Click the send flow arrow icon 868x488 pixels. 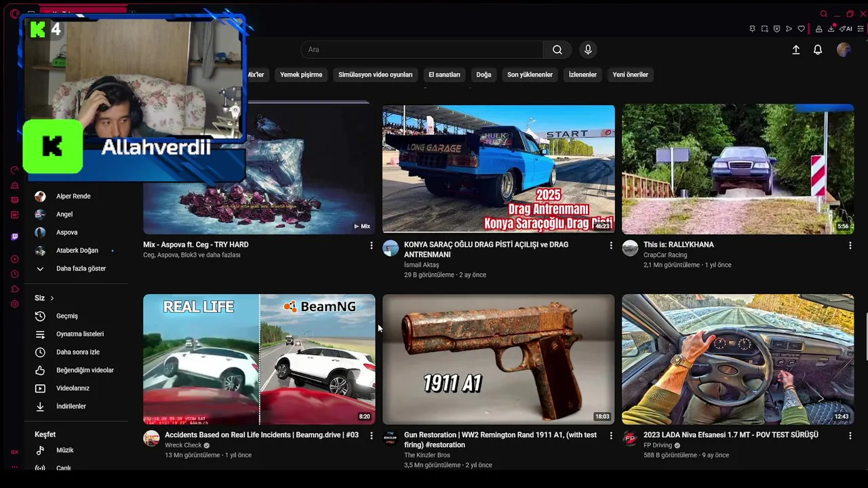pos(789,28)
